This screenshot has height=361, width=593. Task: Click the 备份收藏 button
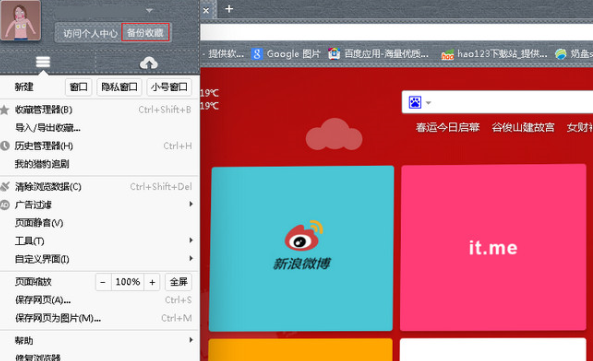[145, 33]
